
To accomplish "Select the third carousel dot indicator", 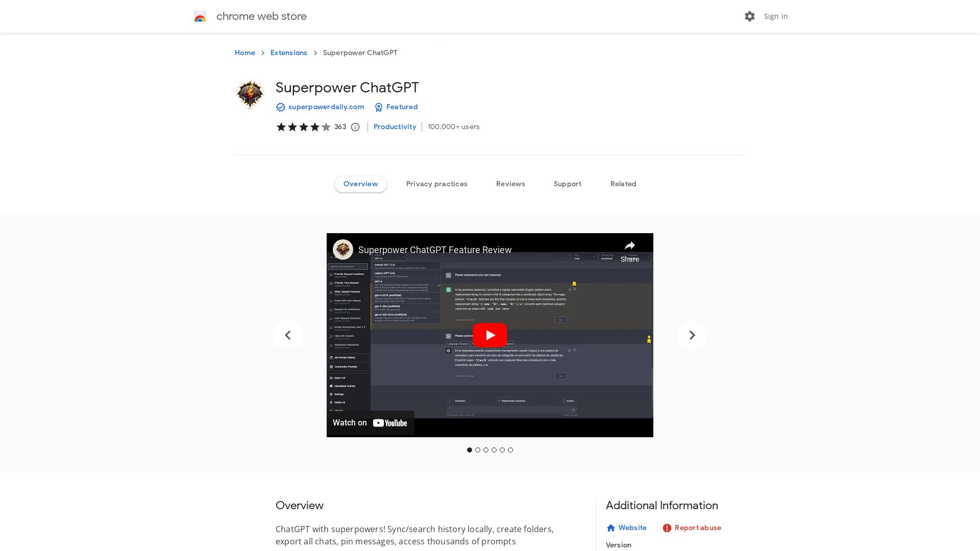I will pos(485,450).
